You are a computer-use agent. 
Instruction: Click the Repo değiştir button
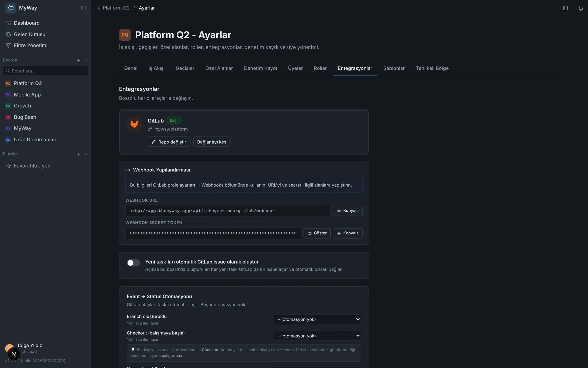click(169, 142)
